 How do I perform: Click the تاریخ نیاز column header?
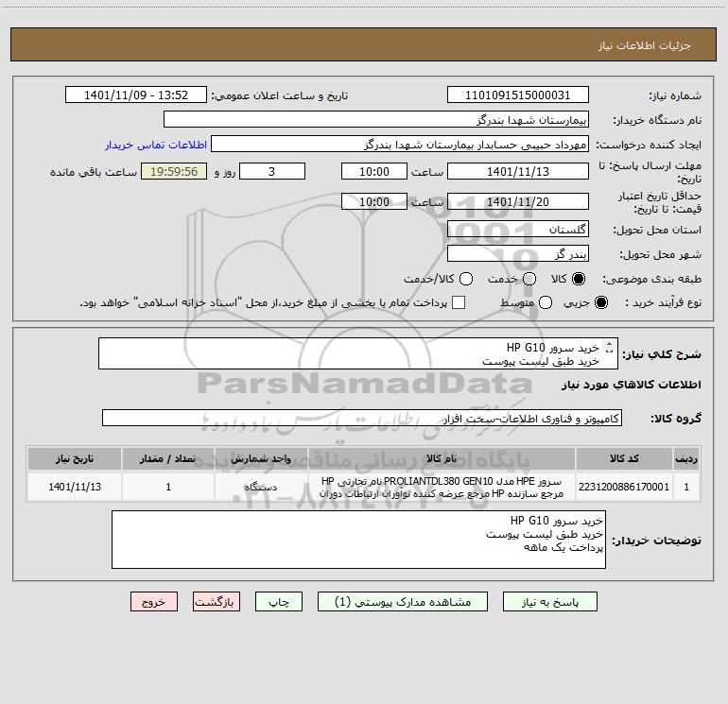coord(75,458)
